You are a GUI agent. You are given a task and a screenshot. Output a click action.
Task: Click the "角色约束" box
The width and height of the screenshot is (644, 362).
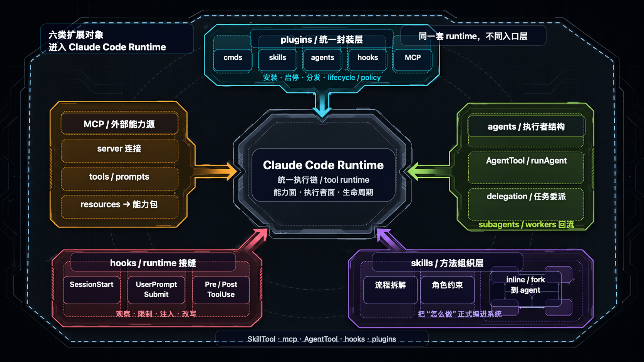(x=447, y=290)
